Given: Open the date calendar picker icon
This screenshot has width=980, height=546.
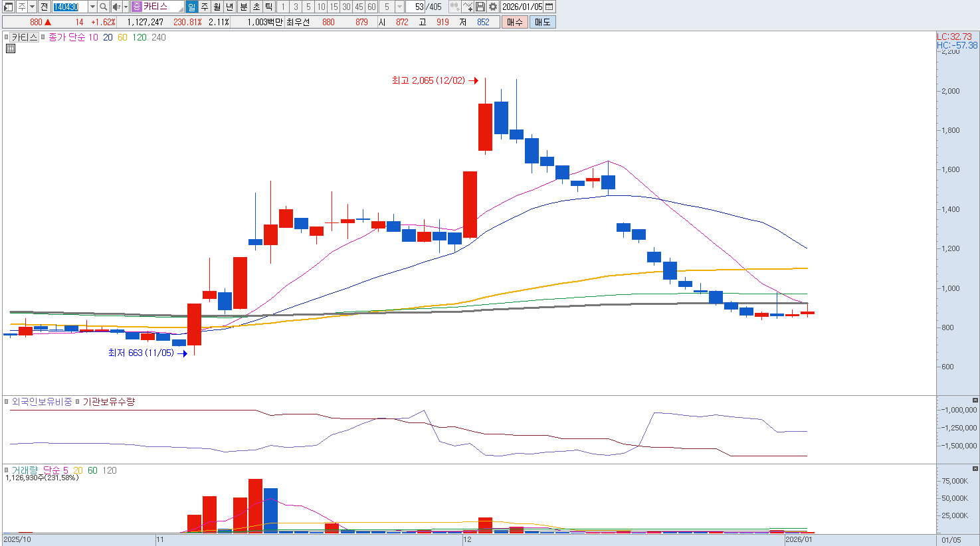Looking at the screenshot, I should coord(549,7).
